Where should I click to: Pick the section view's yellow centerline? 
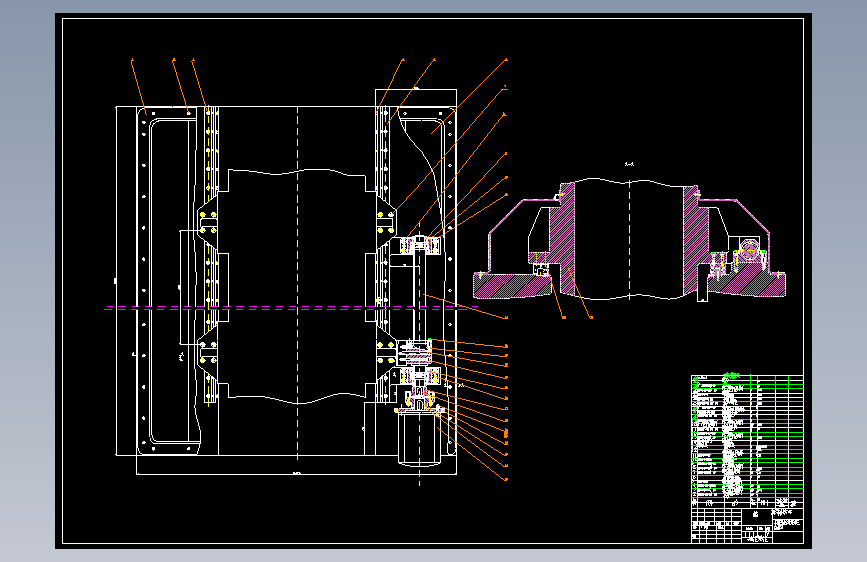pyautogui.click(x=630, y=240)
